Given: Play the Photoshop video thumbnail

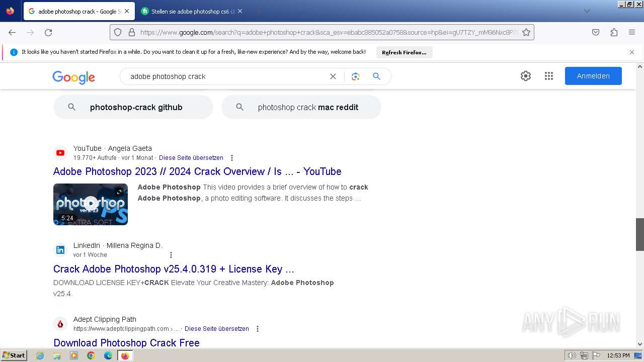Looking at the screenshot, I should click(91, 204).
